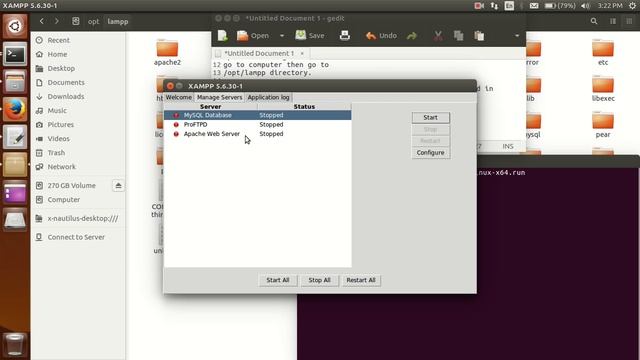Click Restart All servers button
The height and width of the screenshot is (360, 640).
click(x=361, y=280)
